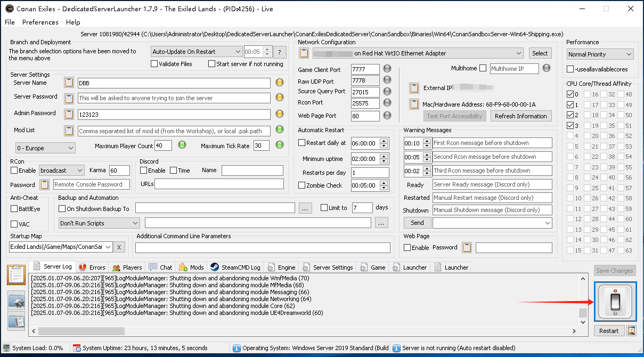Enable the Validate Files checkbox
This screenshot has width=644, height=357.
click(154, 64)
